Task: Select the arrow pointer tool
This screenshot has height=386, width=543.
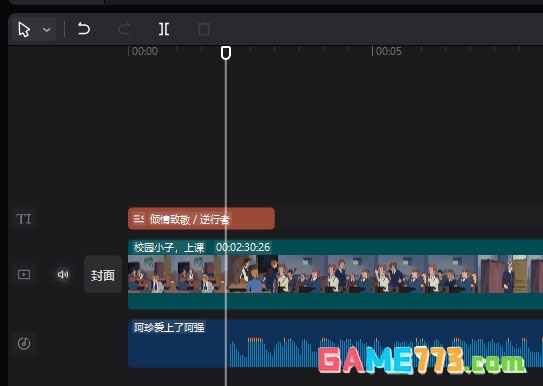Action: click(24, 29)
